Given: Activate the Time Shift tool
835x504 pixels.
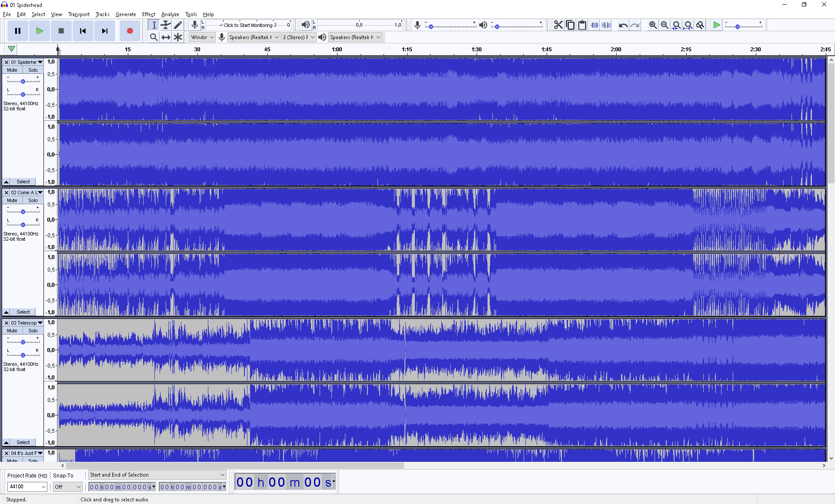Looking at the screenshot, I should [166, 37].
